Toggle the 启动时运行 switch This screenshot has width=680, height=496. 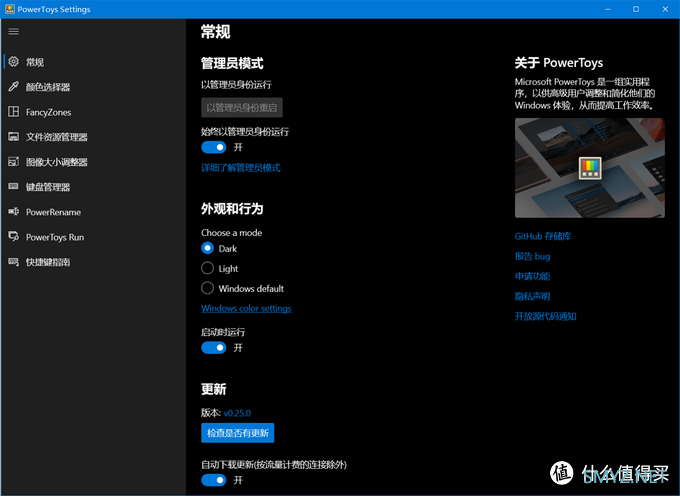(x=213, y=348)
